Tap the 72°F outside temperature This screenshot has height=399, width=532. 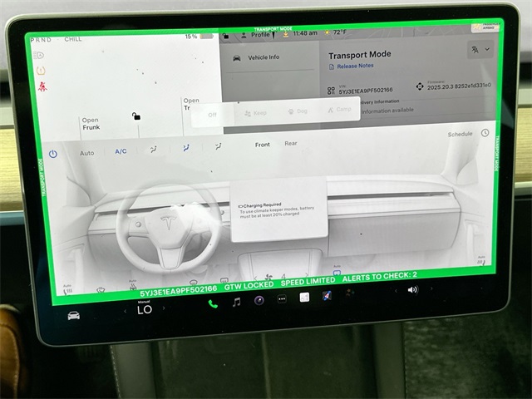click(x=340, y=32)
